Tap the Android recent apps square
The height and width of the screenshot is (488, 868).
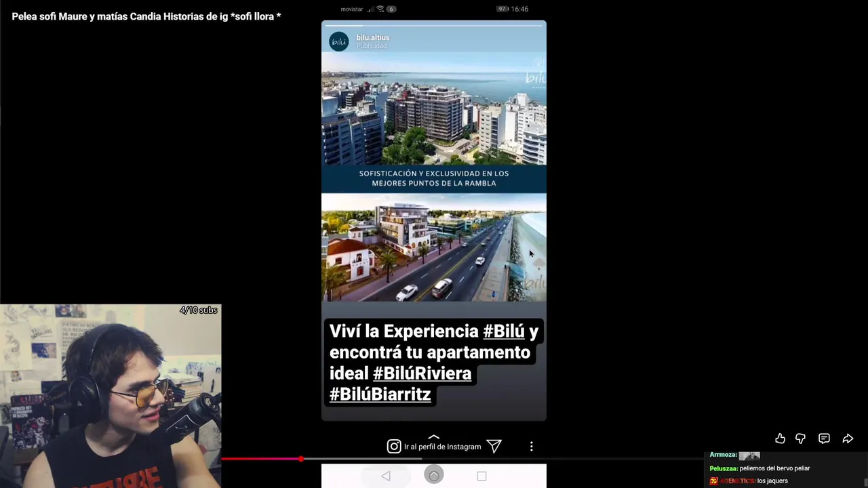pos(481,476)
